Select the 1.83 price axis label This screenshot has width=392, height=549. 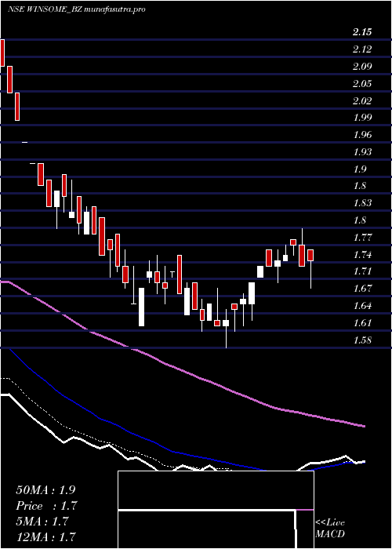pyautogui.click(x=362, y=203)
